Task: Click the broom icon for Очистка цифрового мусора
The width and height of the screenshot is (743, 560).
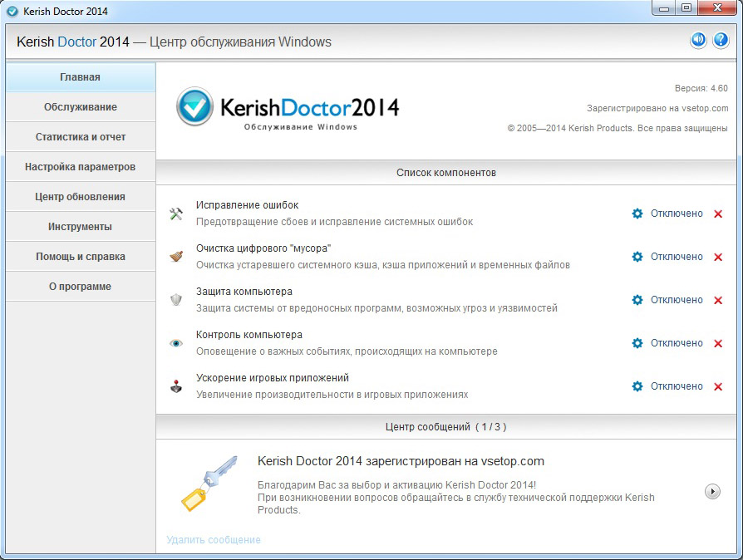Action: click(x=176, y=257)
